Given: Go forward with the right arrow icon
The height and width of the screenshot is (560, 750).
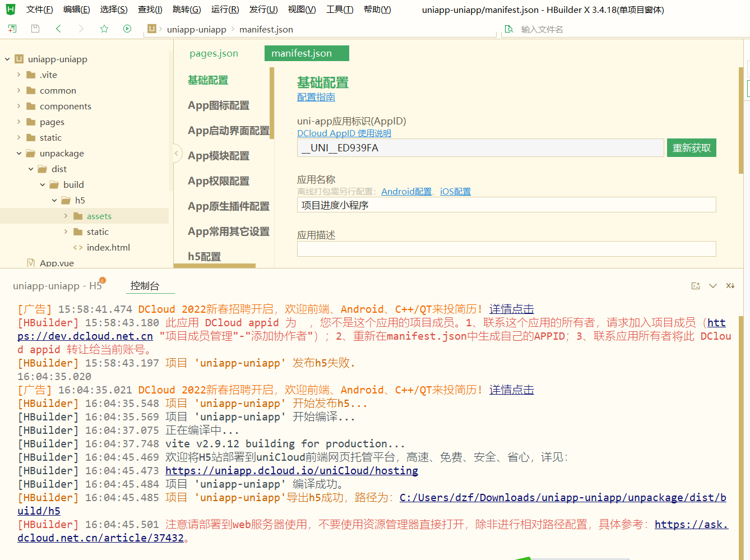Looking at the screenshot, I should tap(81, 29).
